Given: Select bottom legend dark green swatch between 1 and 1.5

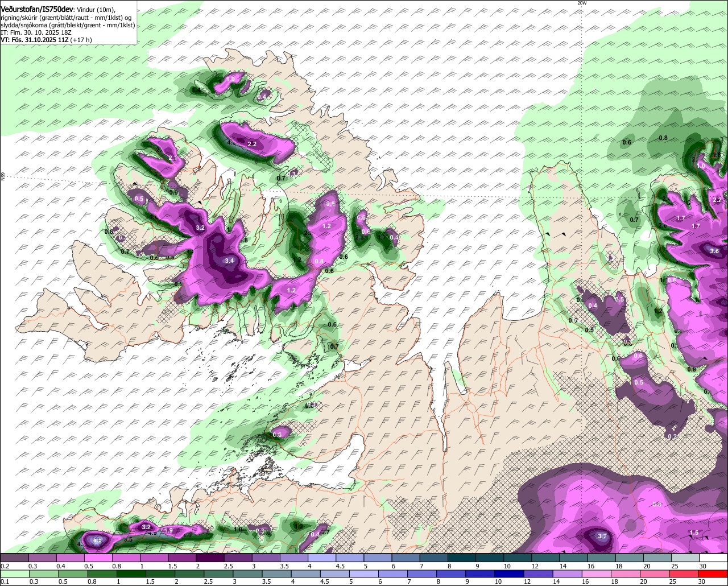Looking at the screenshot, I should click(x=131, y=574).
